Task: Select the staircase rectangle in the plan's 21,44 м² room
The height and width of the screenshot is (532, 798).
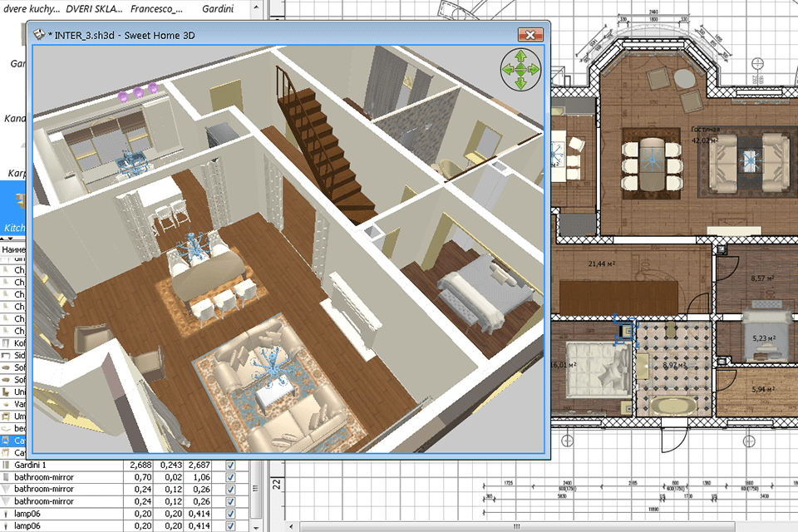Action: pos(618,297)
